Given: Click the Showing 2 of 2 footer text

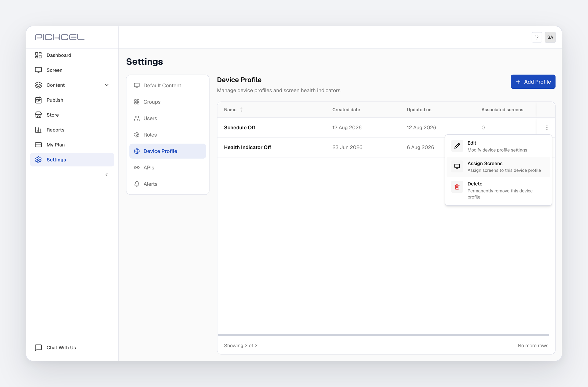Looking at the screenshot, I should 241,346.
